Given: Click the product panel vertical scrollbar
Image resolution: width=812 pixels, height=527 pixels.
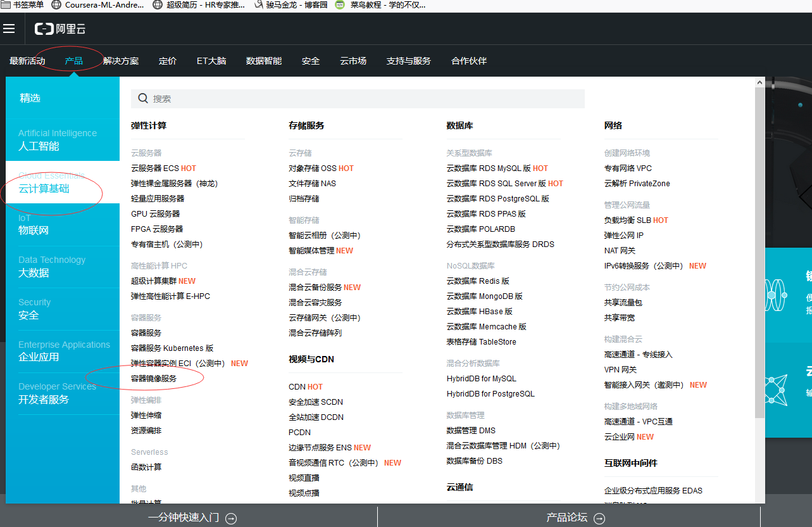Looking at the screenshot, I should [759, 253].
